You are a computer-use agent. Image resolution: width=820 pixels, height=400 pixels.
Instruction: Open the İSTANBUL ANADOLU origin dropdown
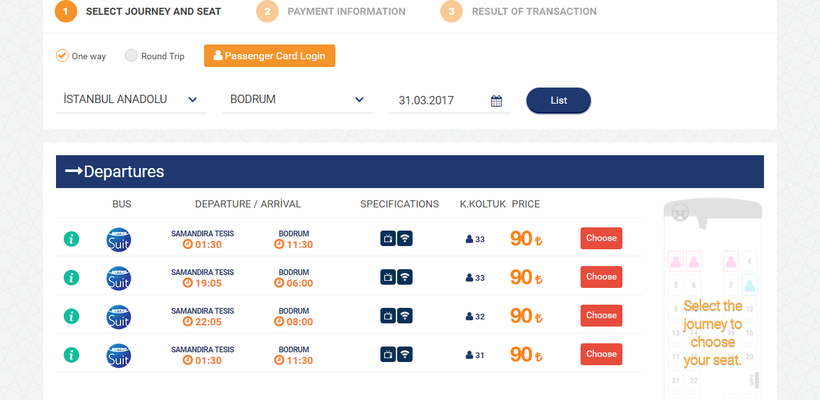(x=131, y=100)
